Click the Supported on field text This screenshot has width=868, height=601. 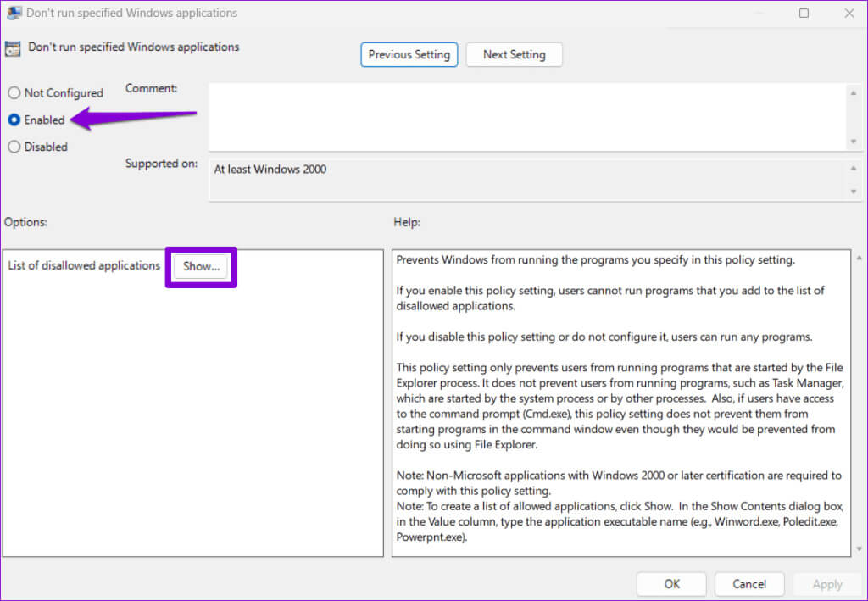pos(270,170)
